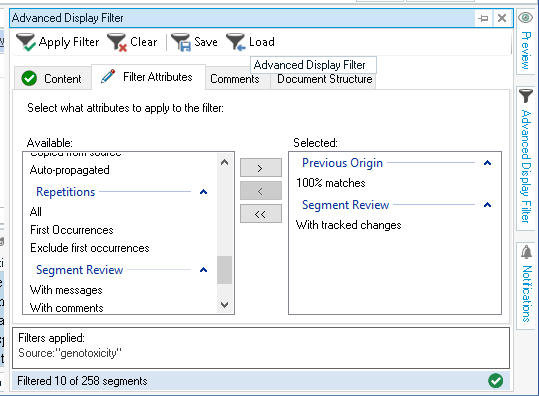
Task: Click the Save label in toolbar
Action: 206,42
